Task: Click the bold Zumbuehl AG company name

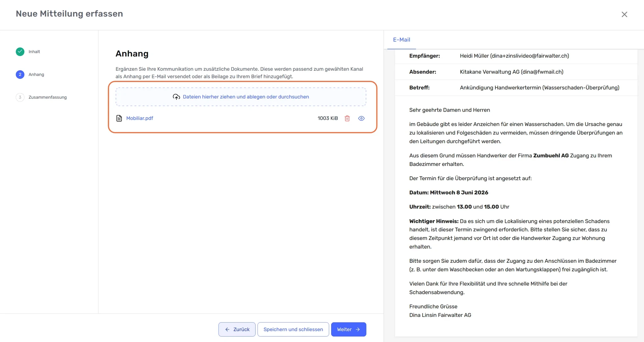Action: click(x=551, y=156)
